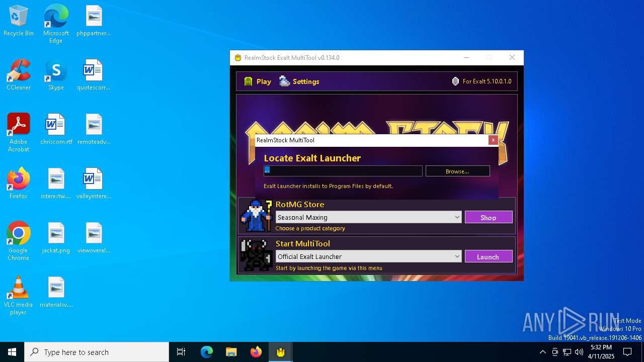Open the taskbar clock and date
This screenshot has height=362, width=644.
pos(601,352)
